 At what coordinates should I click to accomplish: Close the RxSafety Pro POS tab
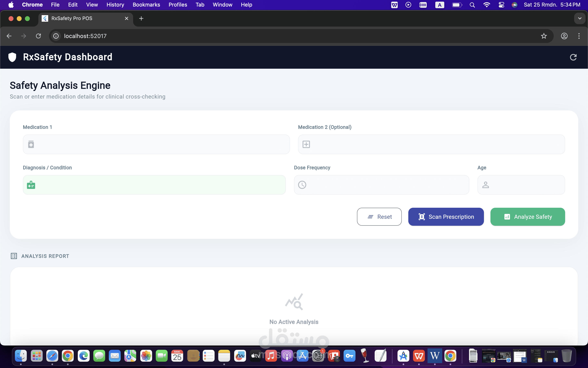127,18
